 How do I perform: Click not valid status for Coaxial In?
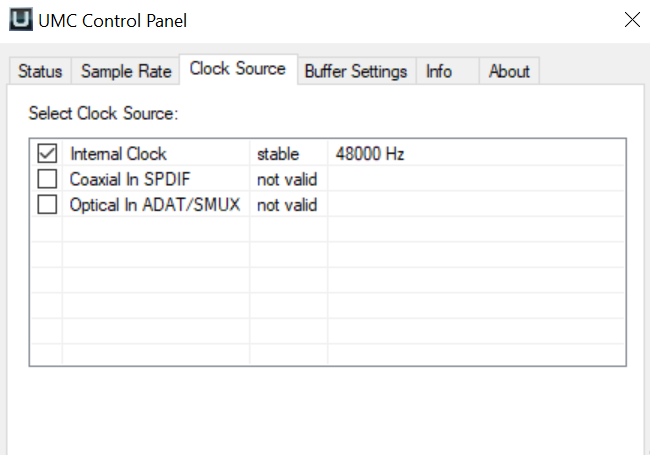[287, 180]
